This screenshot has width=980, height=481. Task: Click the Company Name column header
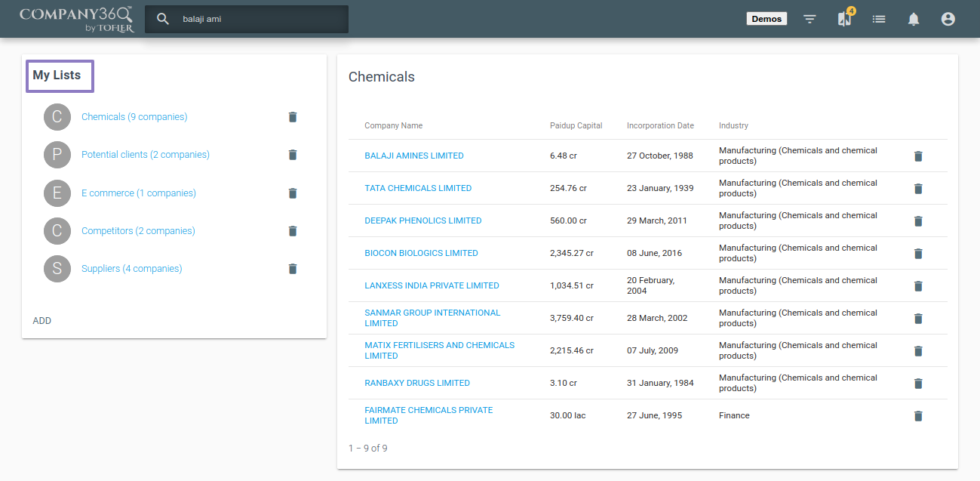point(393,126)
